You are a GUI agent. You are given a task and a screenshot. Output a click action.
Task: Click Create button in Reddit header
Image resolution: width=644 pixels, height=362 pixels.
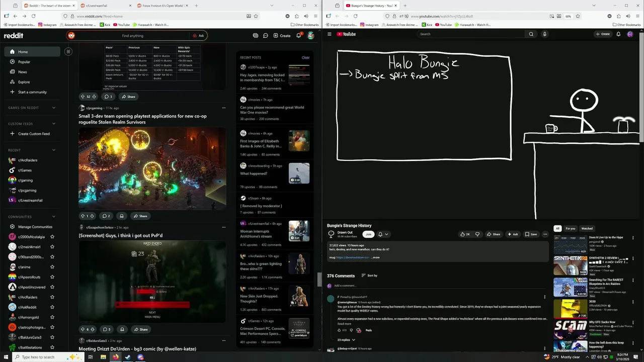click(x=282, y=36)
